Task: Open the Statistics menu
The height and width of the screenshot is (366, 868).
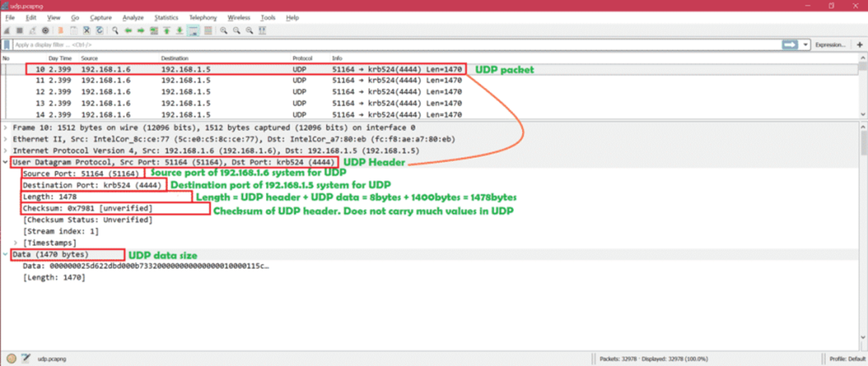Action: 166,17
